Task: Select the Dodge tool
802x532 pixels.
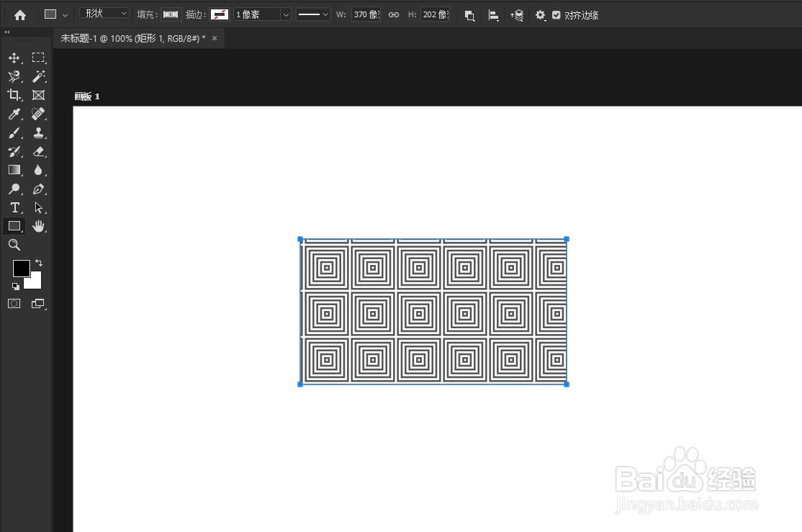Action: click(x=14, y=189)
